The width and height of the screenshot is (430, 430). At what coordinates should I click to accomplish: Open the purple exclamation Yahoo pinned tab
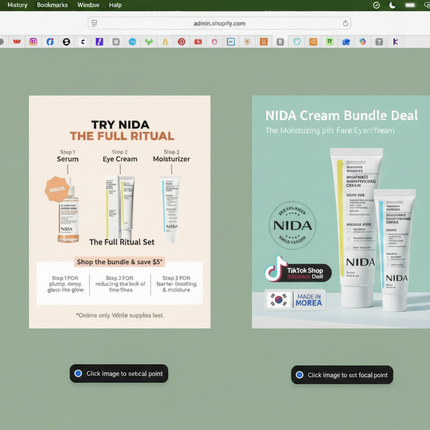pos(99,42)
